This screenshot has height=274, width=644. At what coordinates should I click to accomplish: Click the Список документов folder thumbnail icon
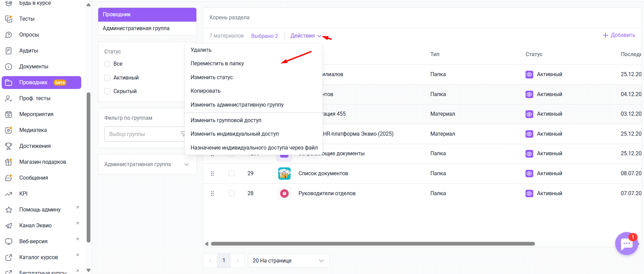tap(284, 174)
